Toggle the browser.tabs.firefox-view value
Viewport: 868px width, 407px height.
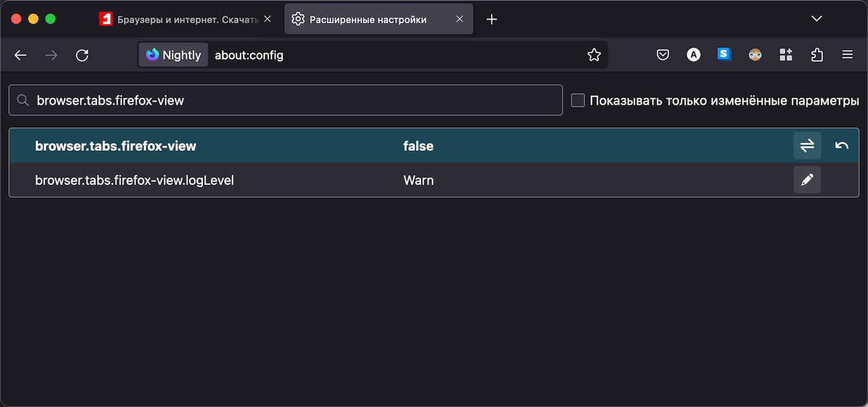[807, 146]
